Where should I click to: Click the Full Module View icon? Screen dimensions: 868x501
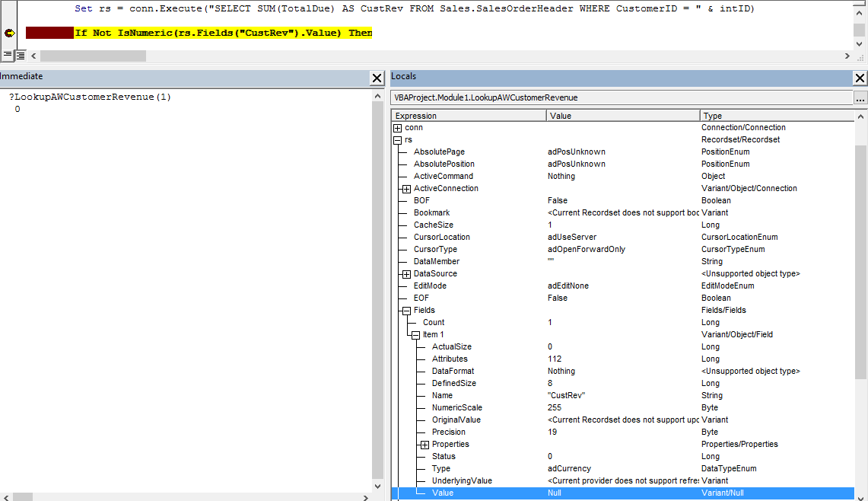point(21,56)
